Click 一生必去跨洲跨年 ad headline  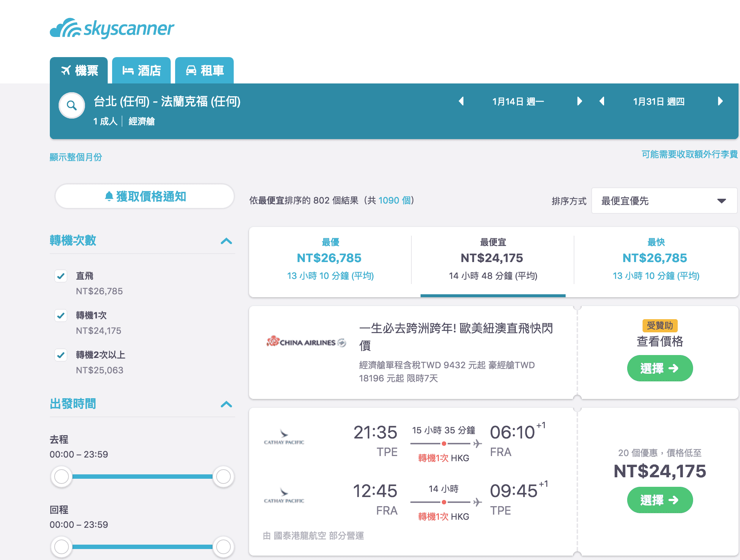pos(456,337)
